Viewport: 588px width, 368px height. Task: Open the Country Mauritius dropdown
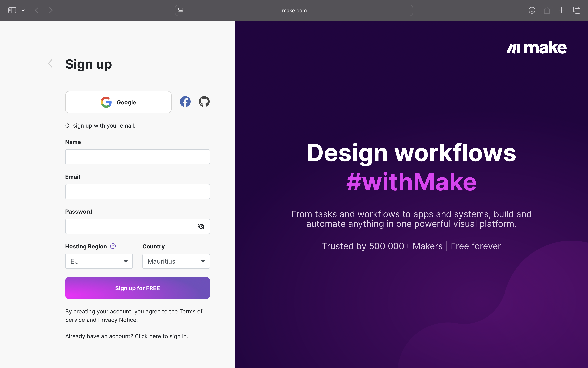(176, 261)
